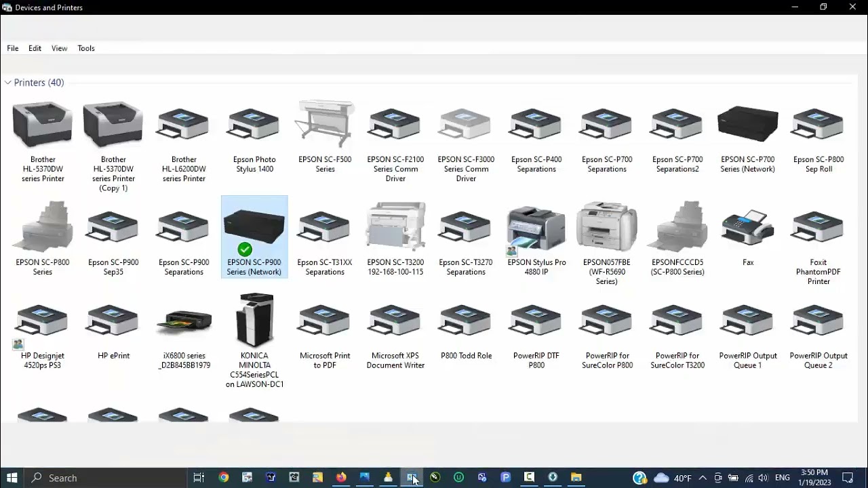
Task: Open the help question mark tray icon
Action: pyautogui.click(x=639, y=478)
